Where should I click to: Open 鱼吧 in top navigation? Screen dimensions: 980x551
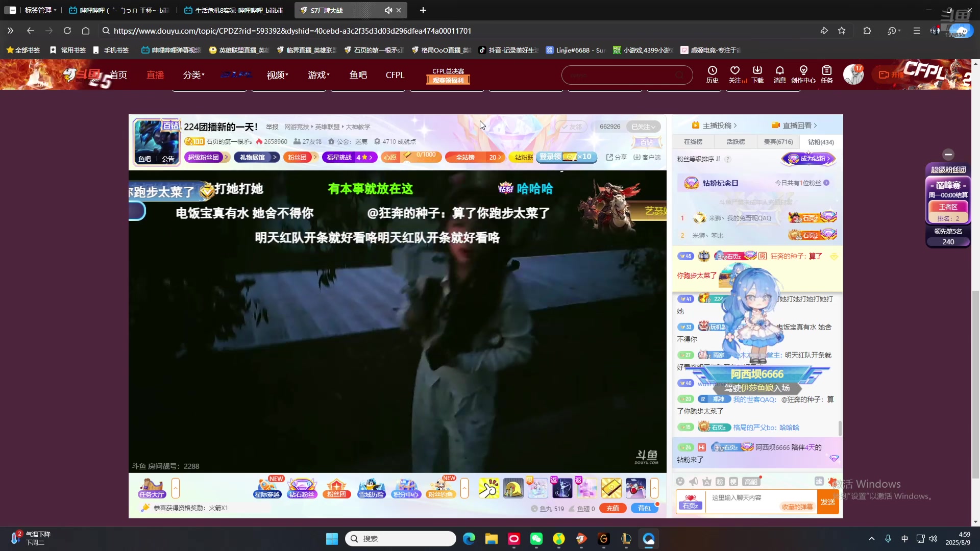click(358, 75)
